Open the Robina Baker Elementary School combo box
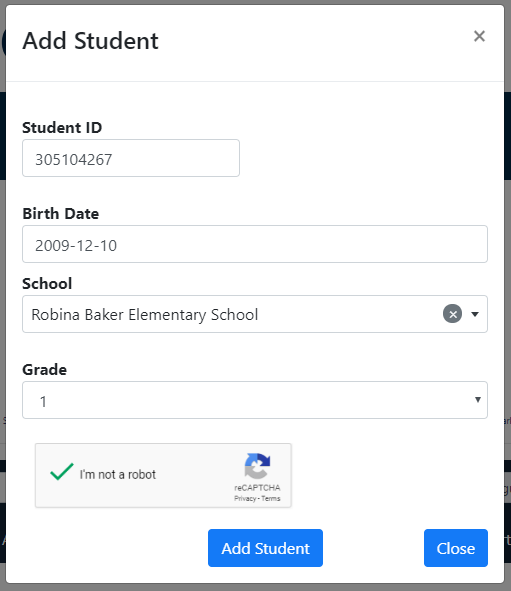511x591 pixels. point(255,314)
